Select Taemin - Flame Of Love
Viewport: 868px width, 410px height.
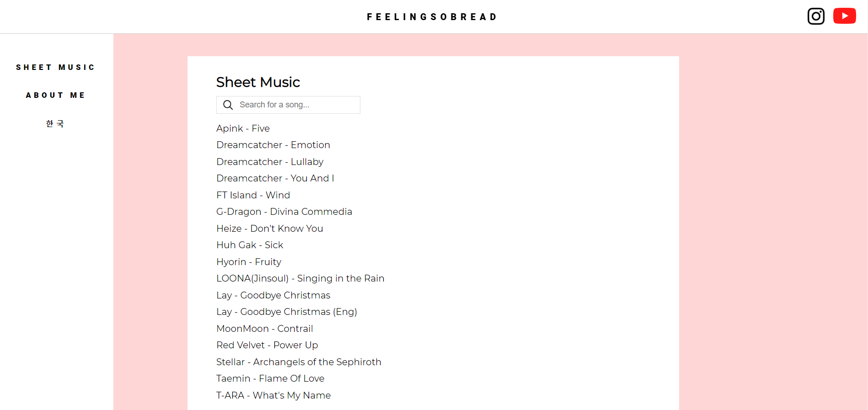point(270,378)
